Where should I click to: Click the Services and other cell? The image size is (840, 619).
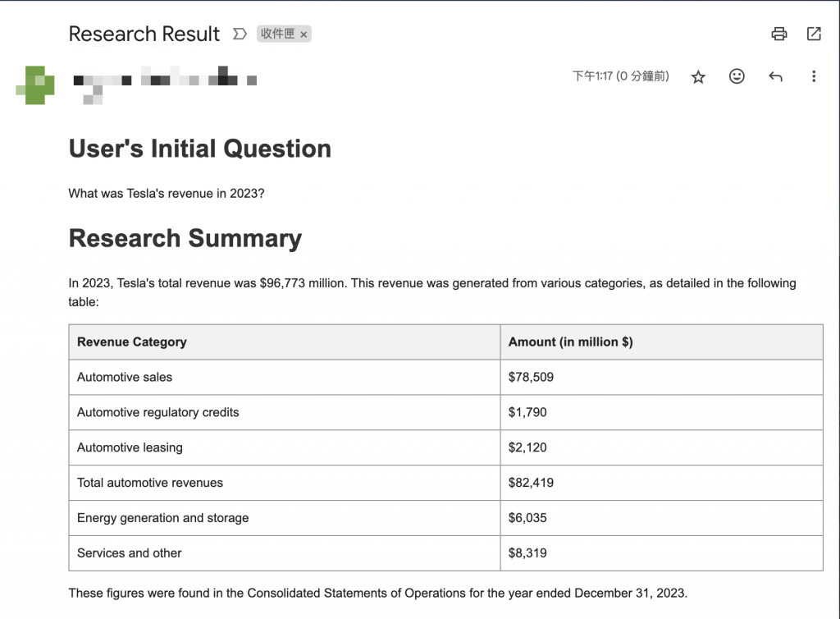click(x=130, y=553)
